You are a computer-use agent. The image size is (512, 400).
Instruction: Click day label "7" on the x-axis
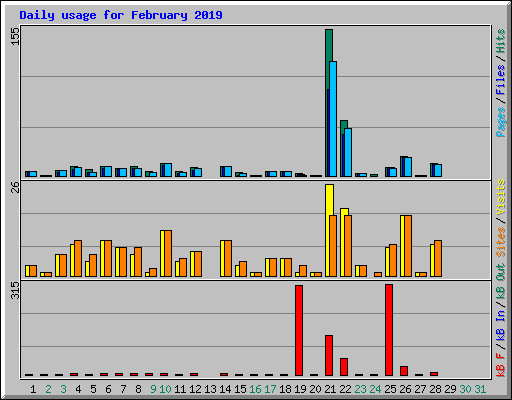(x=123, y=389)
